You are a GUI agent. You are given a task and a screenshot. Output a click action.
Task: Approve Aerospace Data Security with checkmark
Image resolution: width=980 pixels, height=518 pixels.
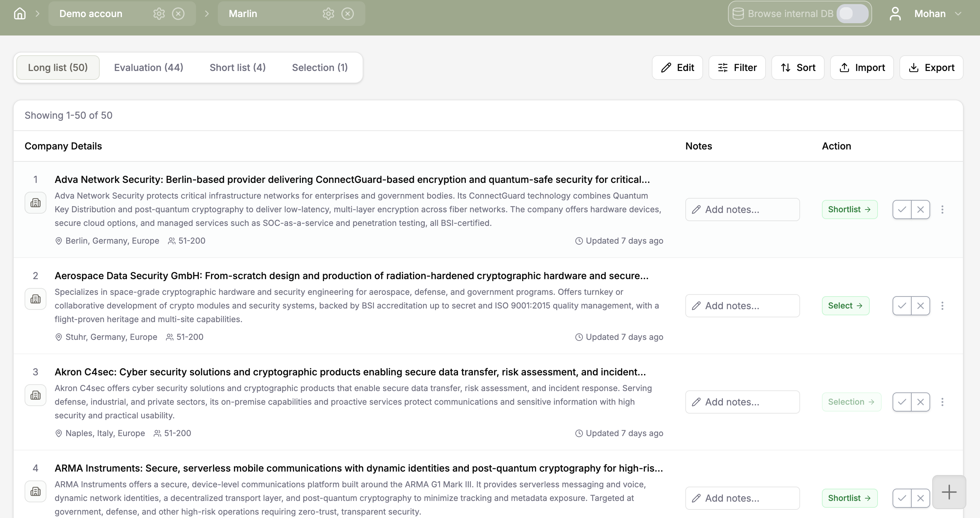pos(902,306)
